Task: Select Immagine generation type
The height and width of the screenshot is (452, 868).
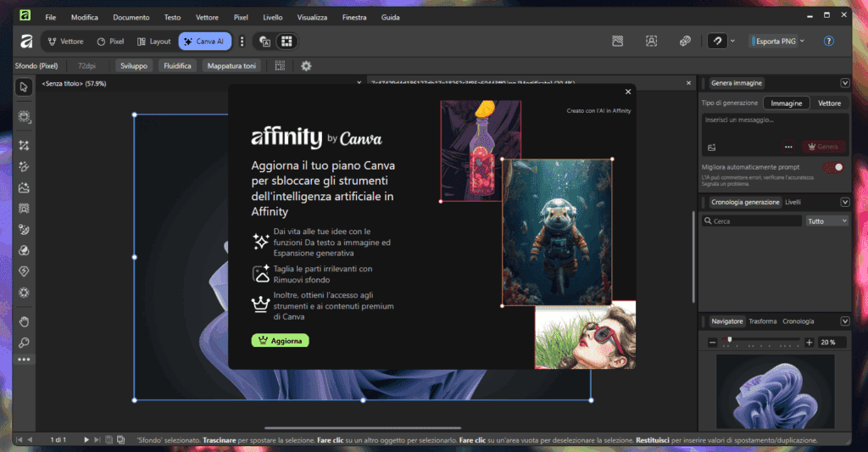Action: coord(786,103)
